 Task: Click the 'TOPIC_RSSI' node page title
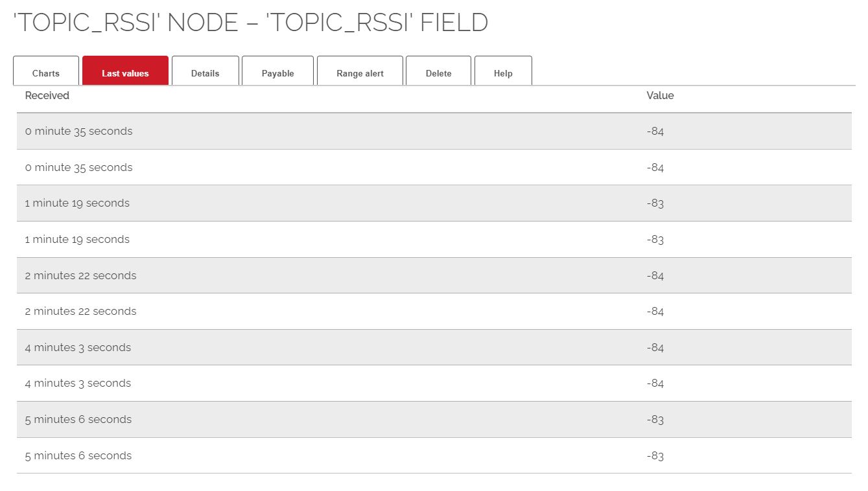coord(250,23)
